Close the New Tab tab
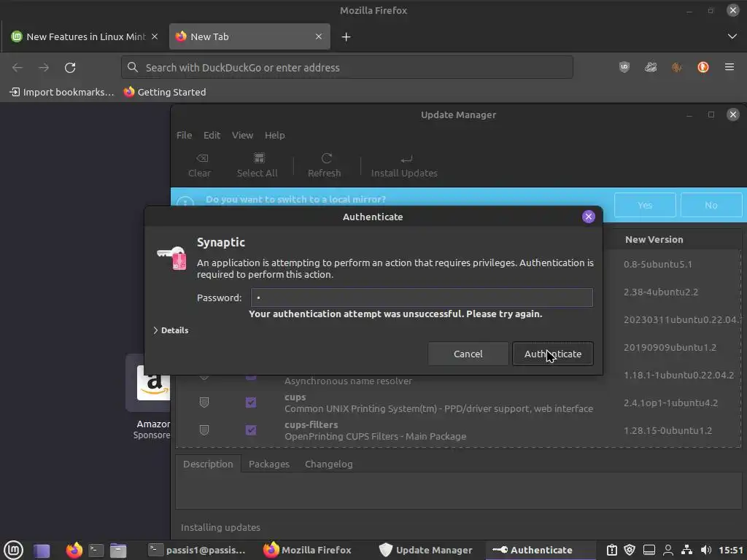The width and height of the screenshot is (747, 560). click(319, 36)
